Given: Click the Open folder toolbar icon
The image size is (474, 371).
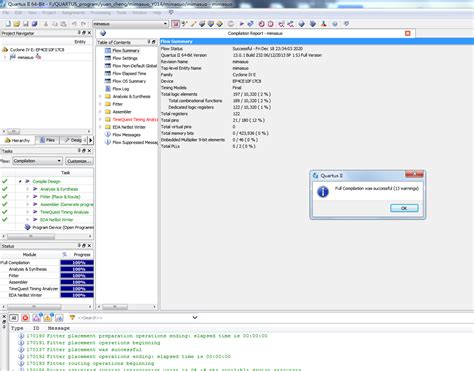Looking at the screenshot, I should tap(17, 24).
